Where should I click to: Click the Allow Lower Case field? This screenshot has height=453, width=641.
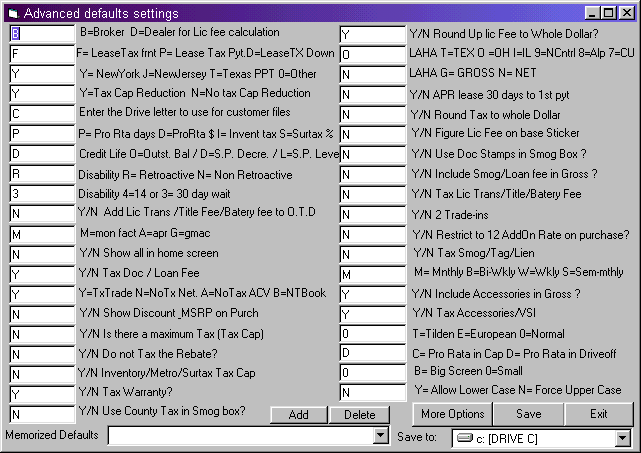[371, 392]
